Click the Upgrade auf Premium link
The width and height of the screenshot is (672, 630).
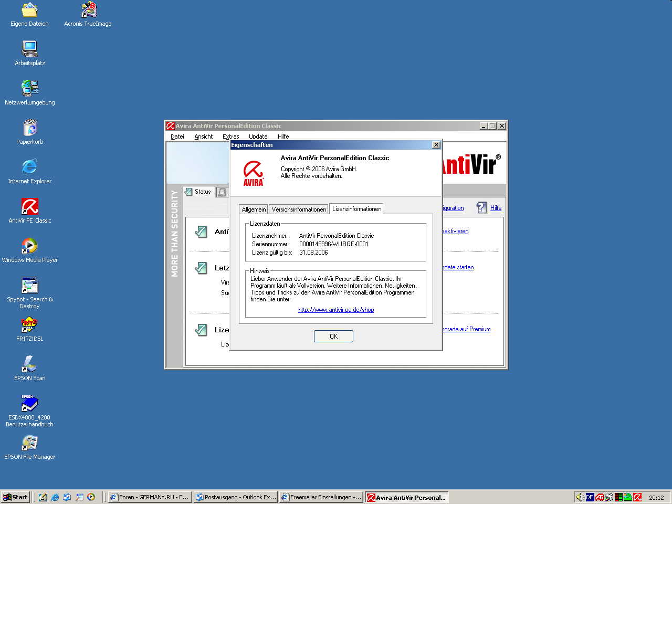pos(466,329)
